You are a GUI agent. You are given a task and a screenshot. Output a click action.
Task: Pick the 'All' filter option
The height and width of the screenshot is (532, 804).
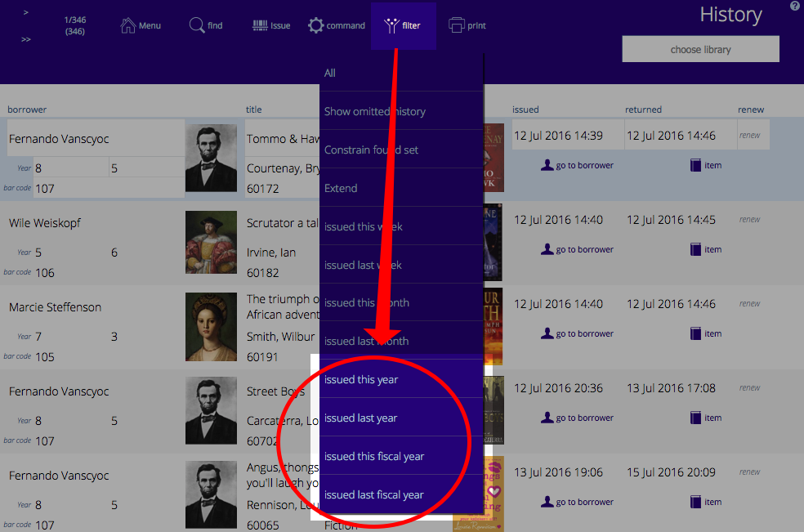pos(330,73)
